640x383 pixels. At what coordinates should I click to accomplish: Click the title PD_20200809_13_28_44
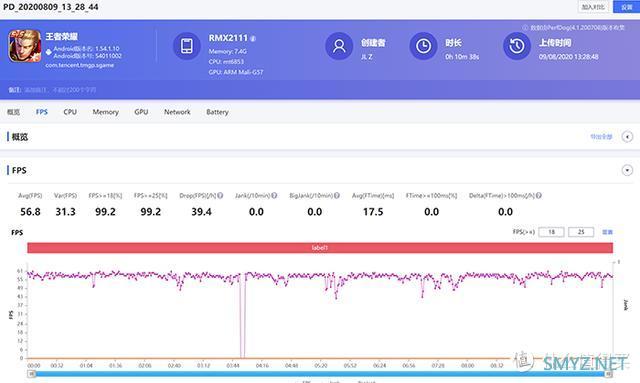(51, 7)
